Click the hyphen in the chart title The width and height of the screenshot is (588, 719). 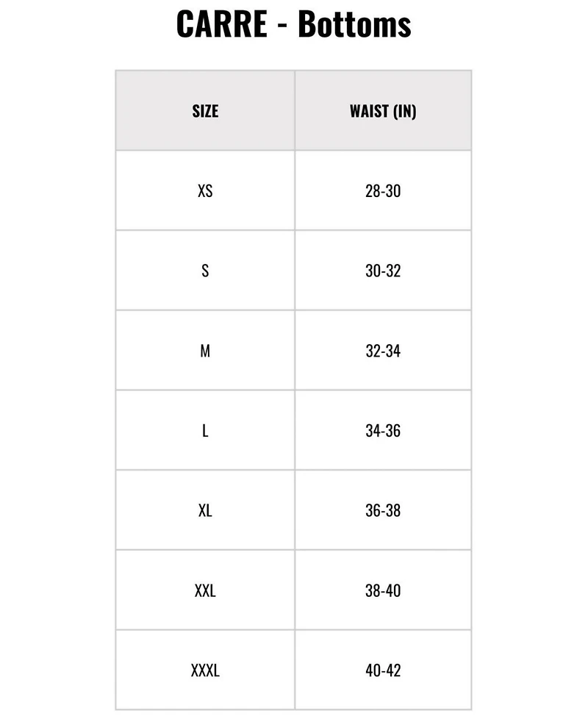[282, 26]
